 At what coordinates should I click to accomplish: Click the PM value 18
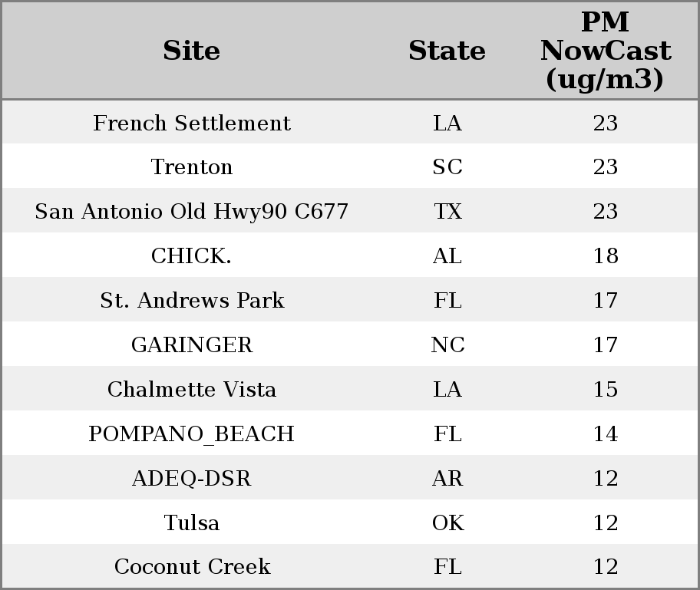[606, 256]
